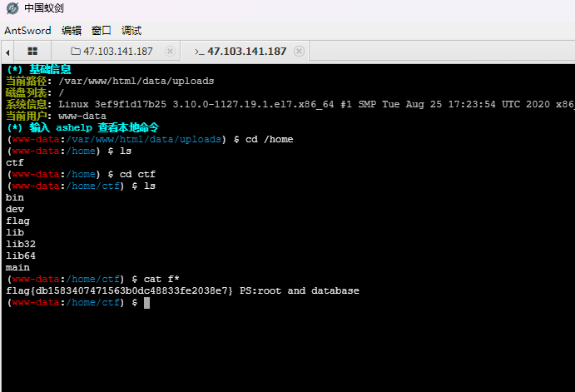Click the 'PS:root and database' text
This screenshot has width=575, height=392.
(300, 290)
